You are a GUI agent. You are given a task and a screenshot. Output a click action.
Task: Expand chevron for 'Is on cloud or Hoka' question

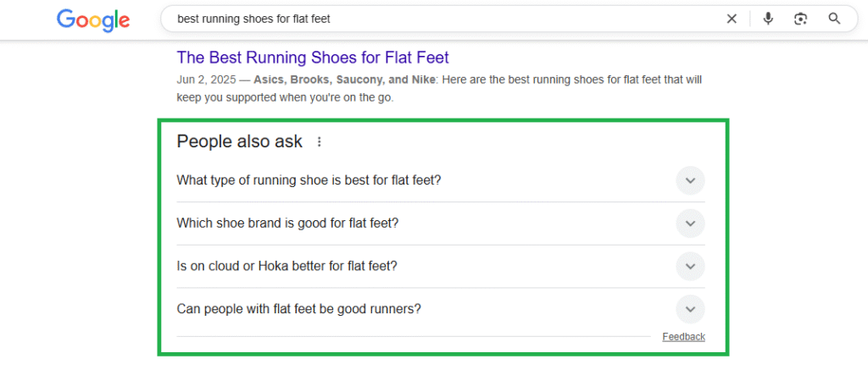tap(690, 266)
